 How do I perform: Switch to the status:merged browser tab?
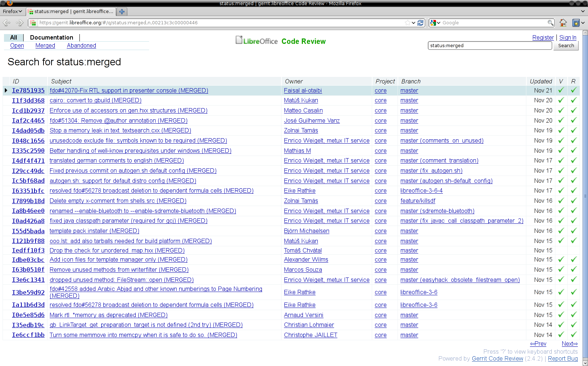click(71, 12)
